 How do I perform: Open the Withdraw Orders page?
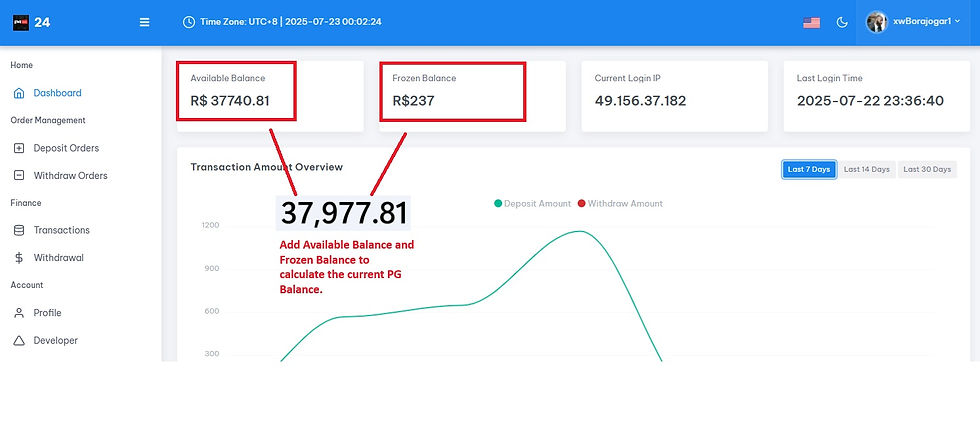(71, 176)
